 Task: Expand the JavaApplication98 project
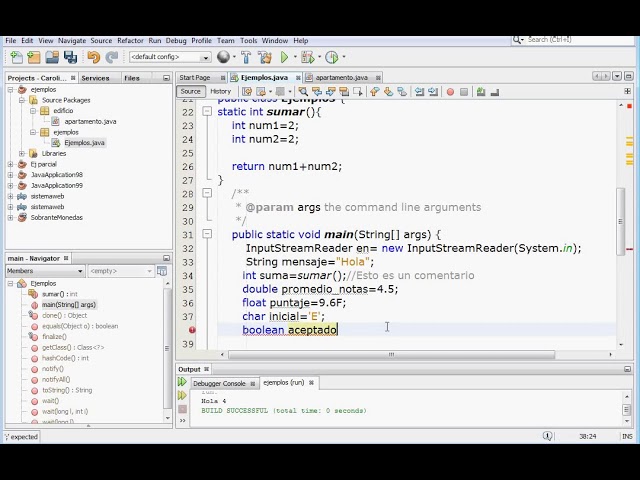coord(10,175)
